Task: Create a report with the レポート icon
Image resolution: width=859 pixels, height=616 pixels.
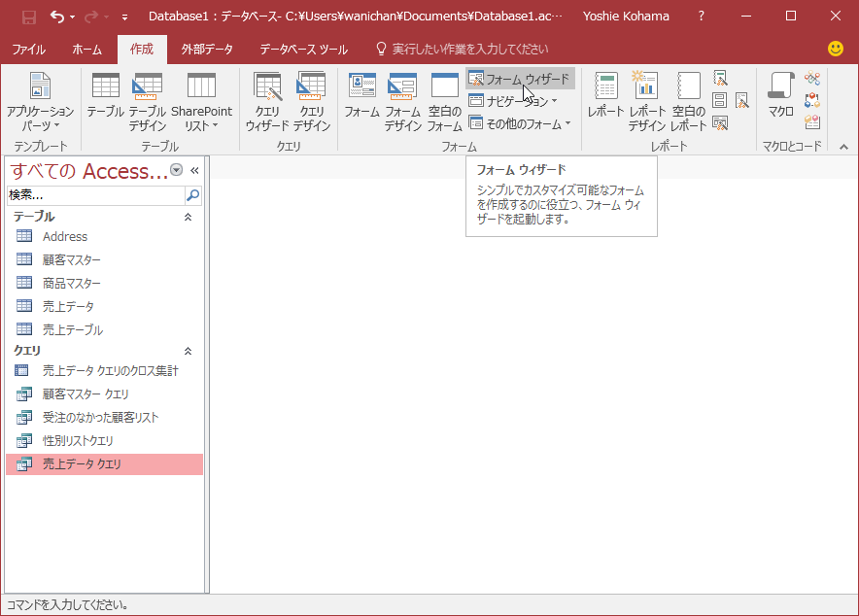Action: tap(606, 95)
